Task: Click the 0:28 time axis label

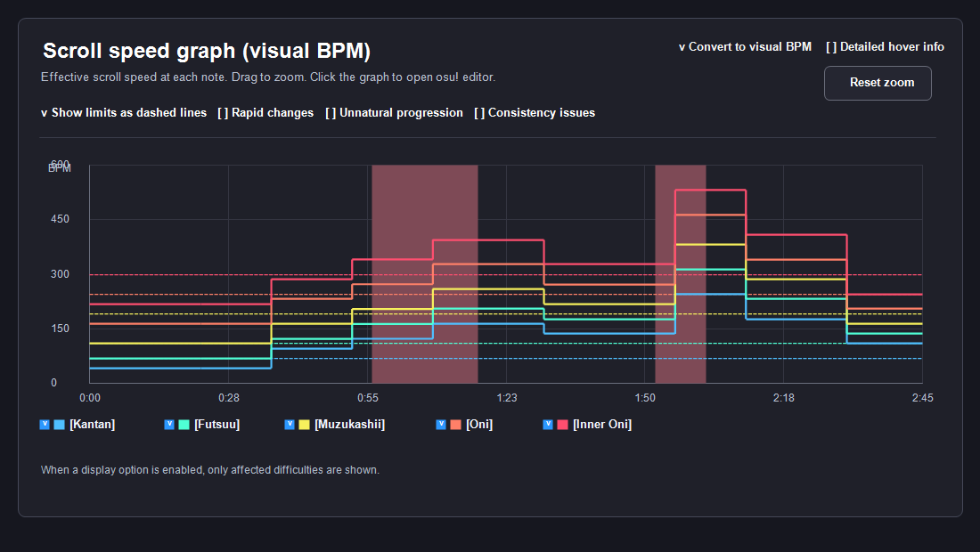Action: click(229, 398)
